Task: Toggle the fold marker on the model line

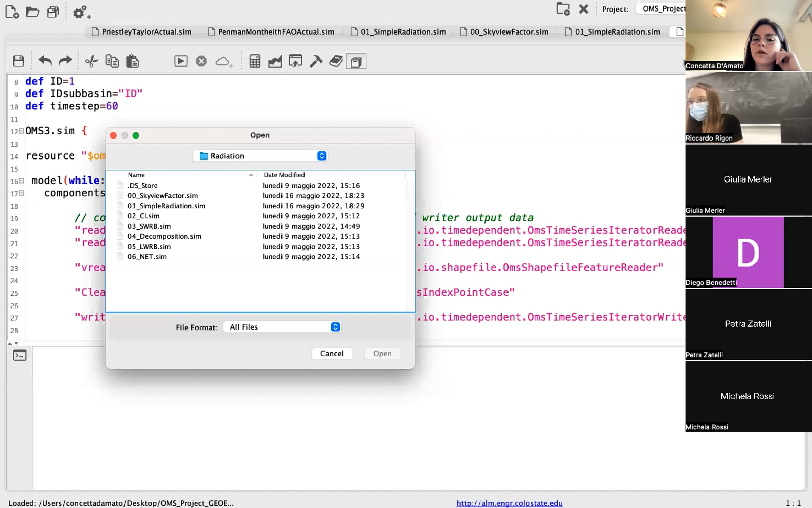Action: [x=21, y=181]
